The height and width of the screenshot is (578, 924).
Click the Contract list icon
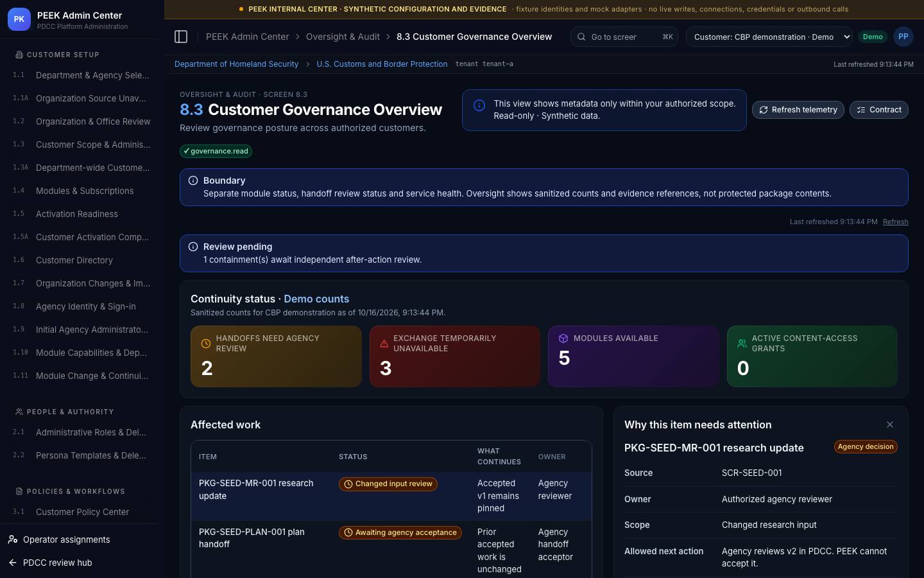861,110
